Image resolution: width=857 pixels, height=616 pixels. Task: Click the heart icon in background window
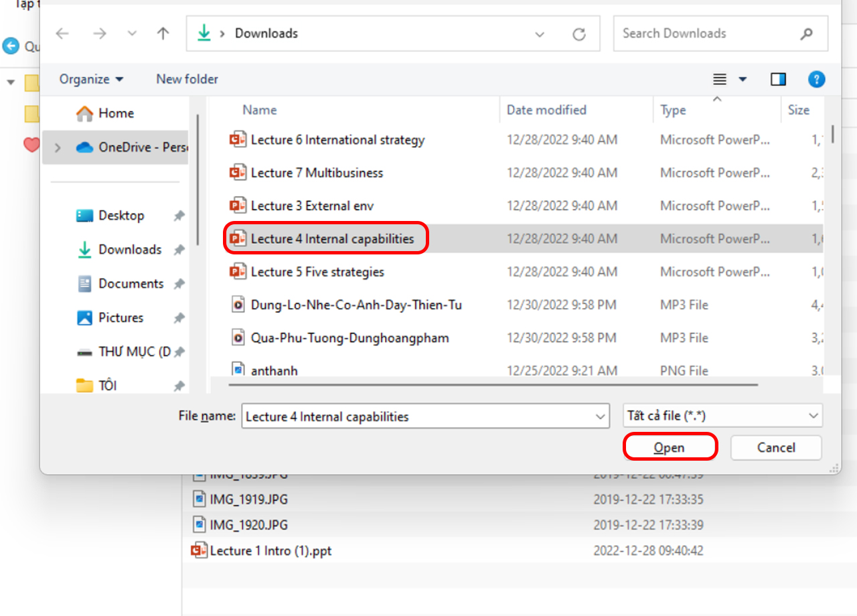pos(31,144)
